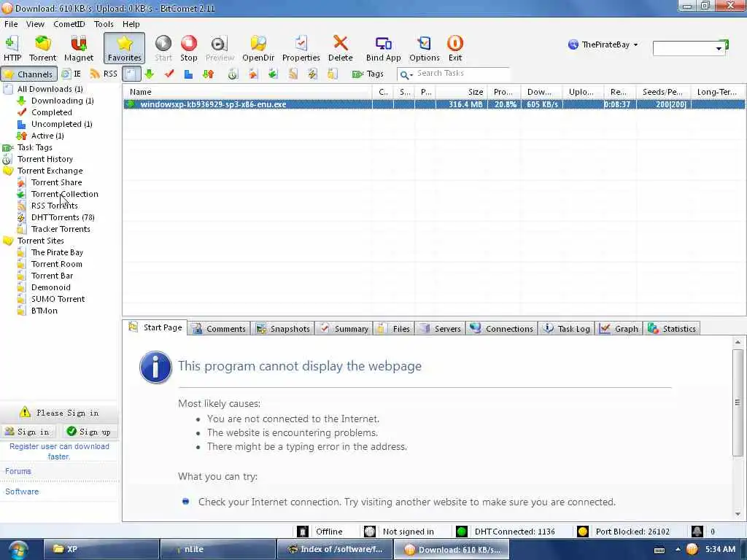Open Torrent Share in sidebar
747x560 pixels.
[56, 182]
